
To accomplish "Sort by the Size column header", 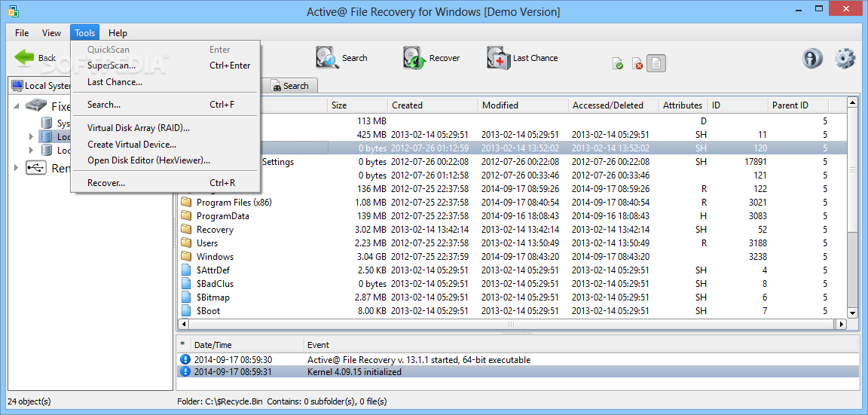I will tap(357, 105).
